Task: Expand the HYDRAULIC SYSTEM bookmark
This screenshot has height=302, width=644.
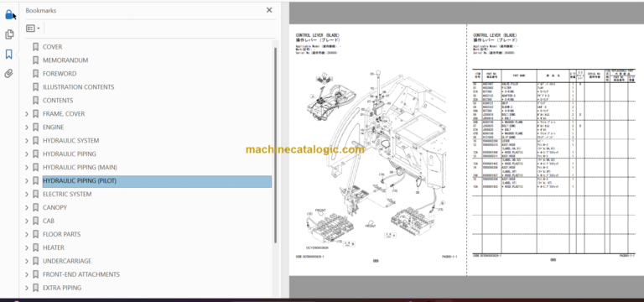Action: (x=27, y=141)
